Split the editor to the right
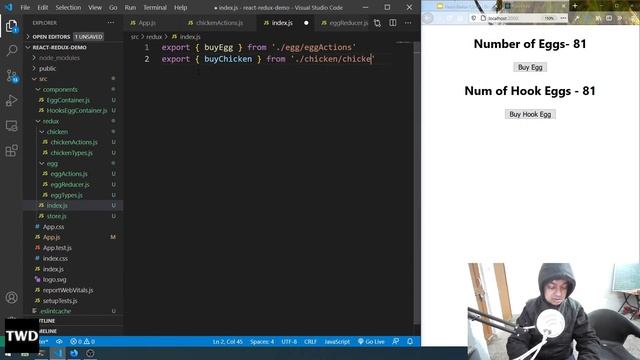The image size is (640, 360). pos(393,23)
